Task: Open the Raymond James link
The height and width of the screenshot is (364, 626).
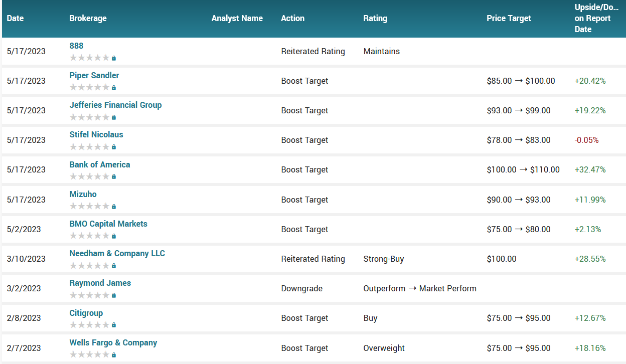Action: pos(100,283)
